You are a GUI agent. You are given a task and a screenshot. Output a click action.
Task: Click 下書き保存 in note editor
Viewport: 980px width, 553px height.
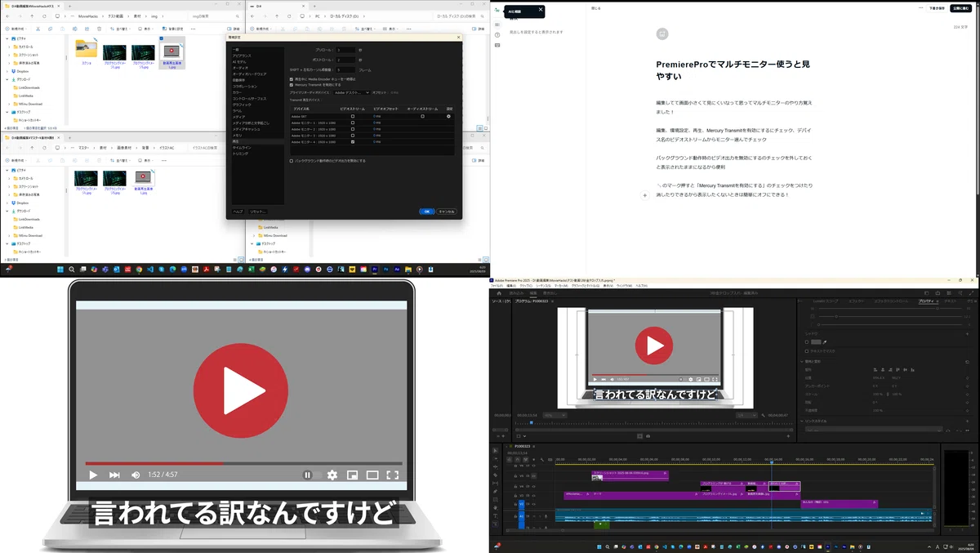(937, 7)
